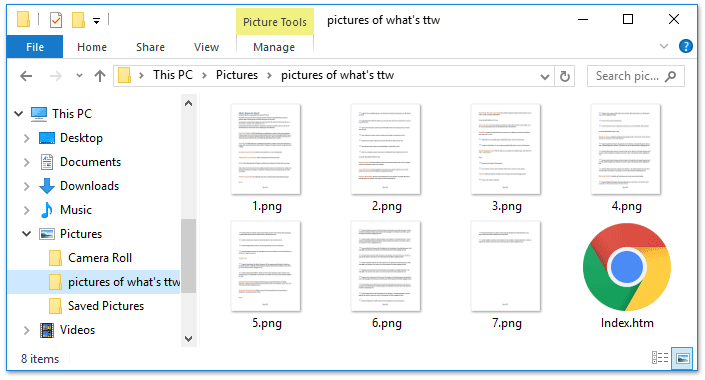The height and width of the screenshot is (380, 705).
Task: Navigate to Pictures in breadcrumb path
Action: pyautogui.click(x=236, y=75)
